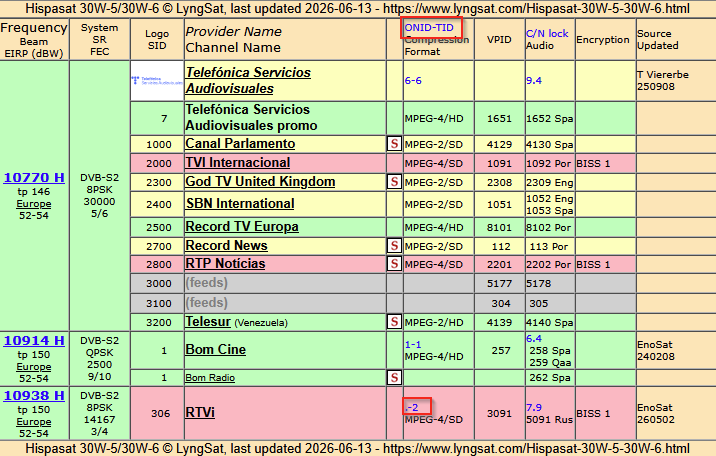Click the 7.9 C/N lock value for RTVi
The height and width of the screenshot is (456, 716).
tap(534, 408)
